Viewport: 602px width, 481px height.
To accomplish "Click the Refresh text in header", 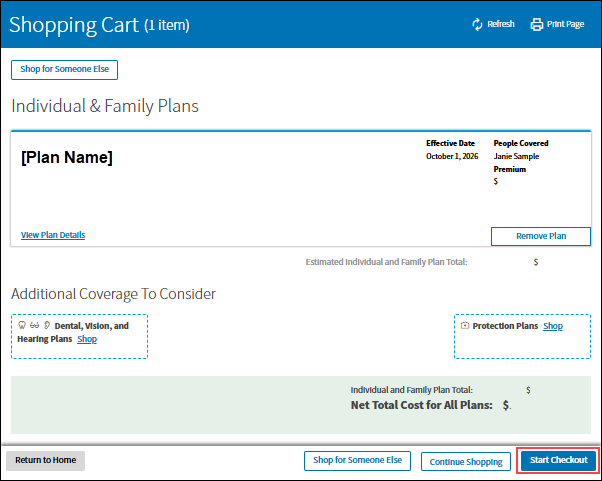I will coord(501,24).
